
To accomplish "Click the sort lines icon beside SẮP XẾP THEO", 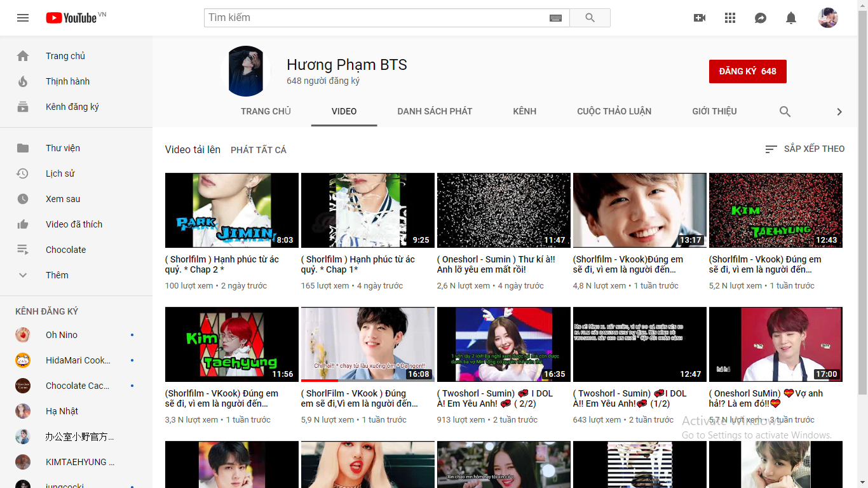I will point(771,149).
